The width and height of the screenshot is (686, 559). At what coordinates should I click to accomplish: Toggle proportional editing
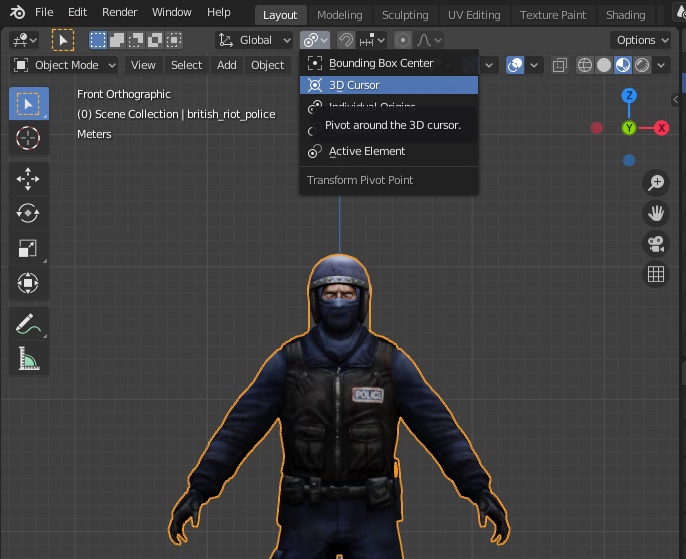tap(402, 40)
